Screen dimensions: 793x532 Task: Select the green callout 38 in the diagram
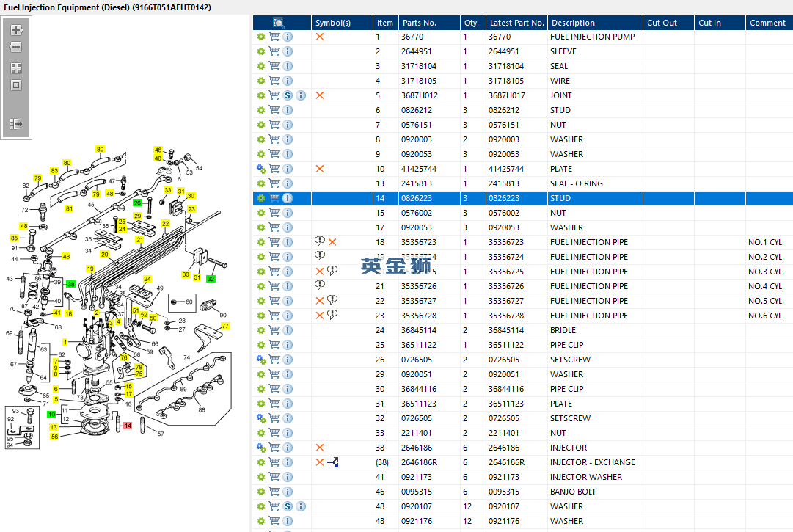pos(71,284)
